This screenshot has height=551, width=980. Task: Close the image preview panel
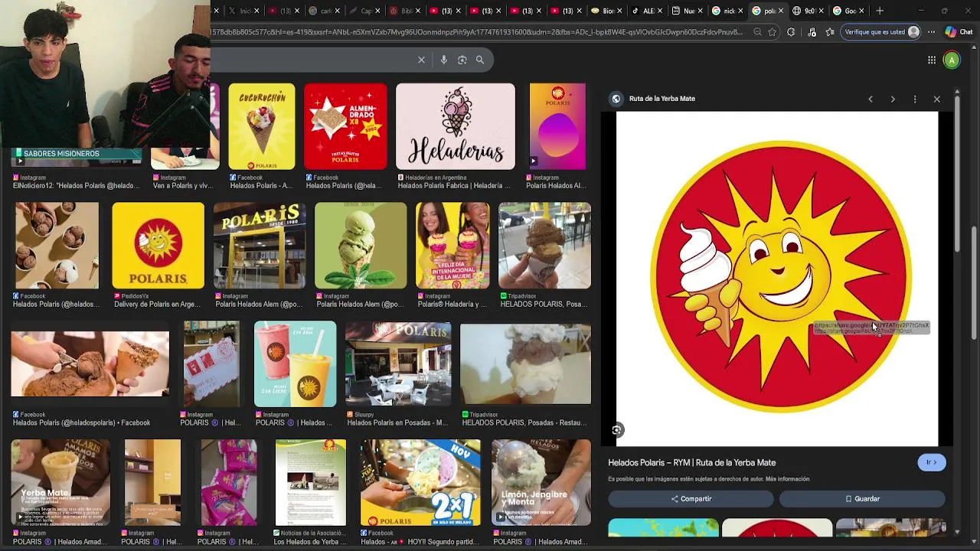click(x=937, y=99)
